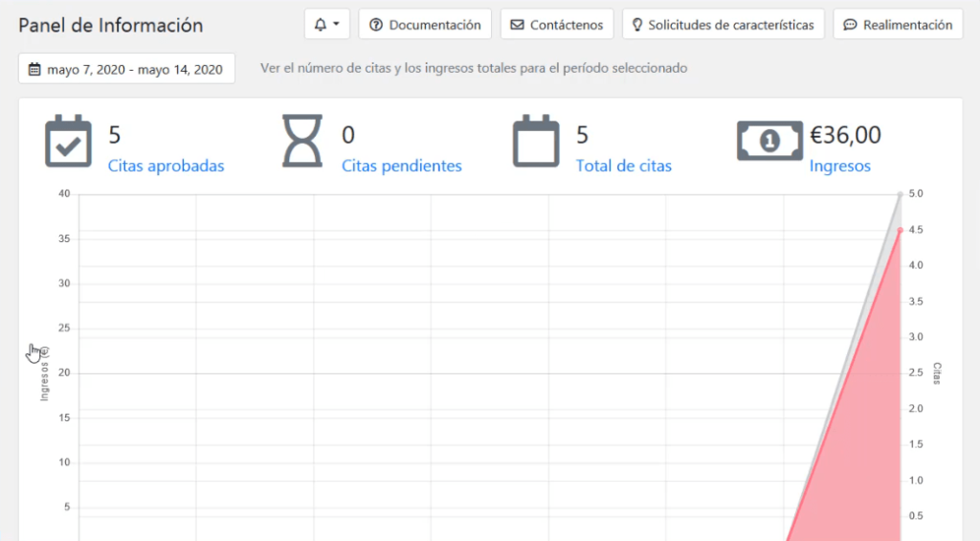Click the approved appointments calendar-check icon

[x=68, y=141]
